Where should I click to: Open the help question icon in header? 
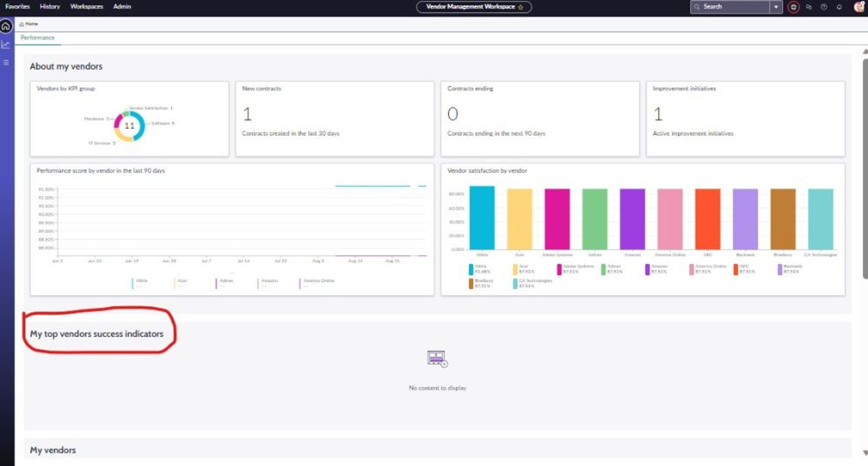pyautogui.click(x=823, y=7)
